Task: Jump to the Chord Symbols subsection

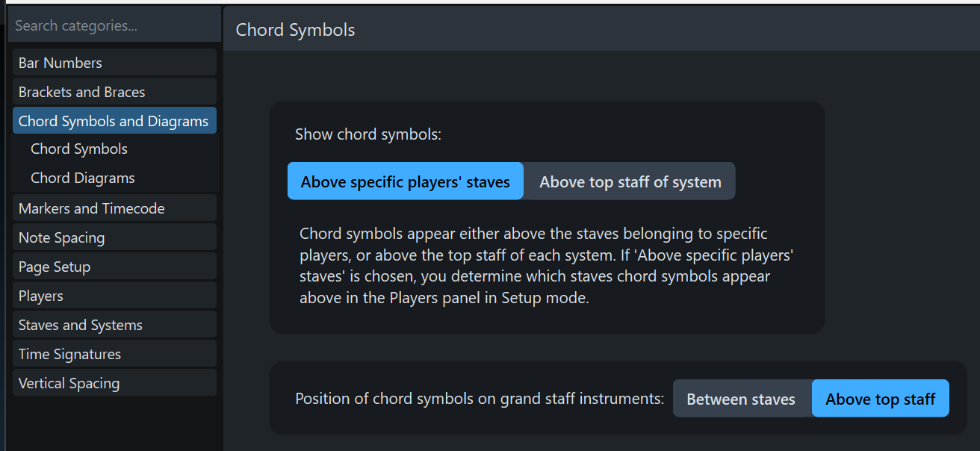Action: pyautogui.click(x=79, y=149)
